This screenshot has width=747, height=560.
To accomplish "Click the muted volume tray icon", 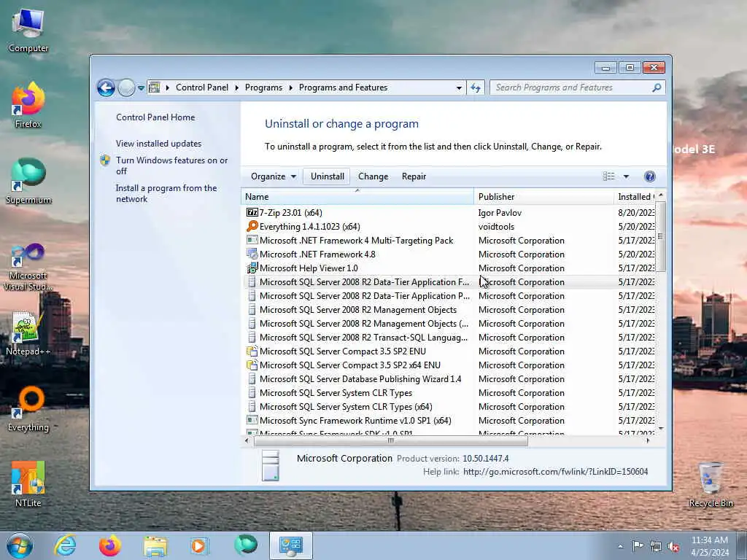I will click(673, 547).
